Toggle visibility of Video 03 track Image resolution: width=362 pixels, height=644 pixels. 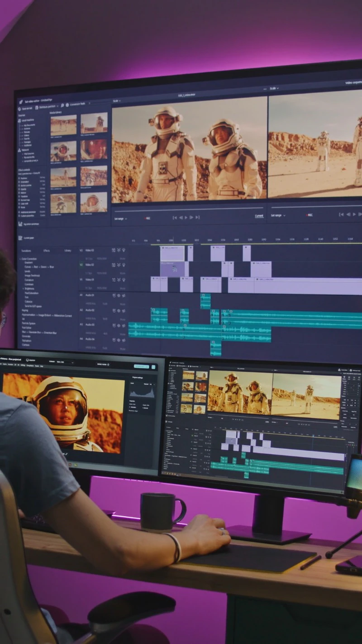(124, 250)
